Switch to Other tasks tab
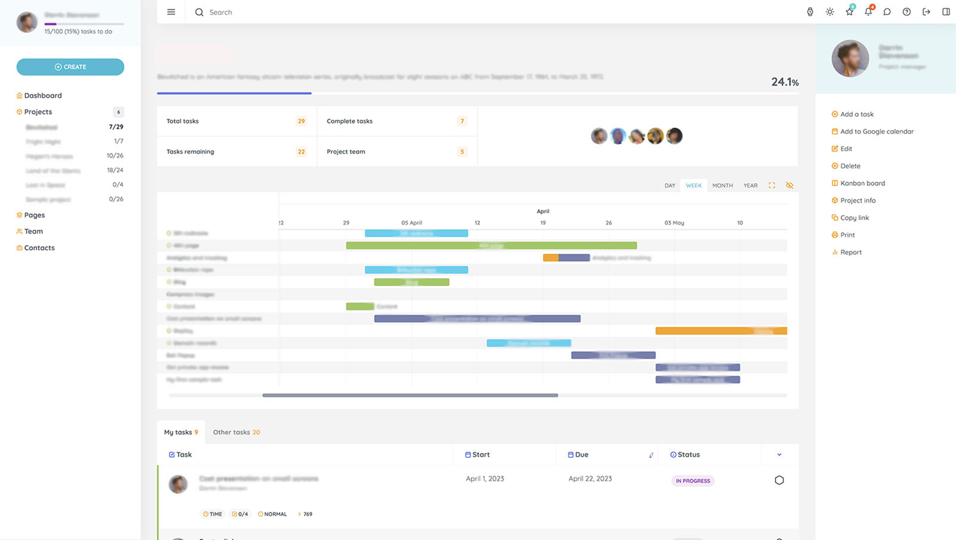956x540 pixels. pyautogui.click(x=236, y=432)
